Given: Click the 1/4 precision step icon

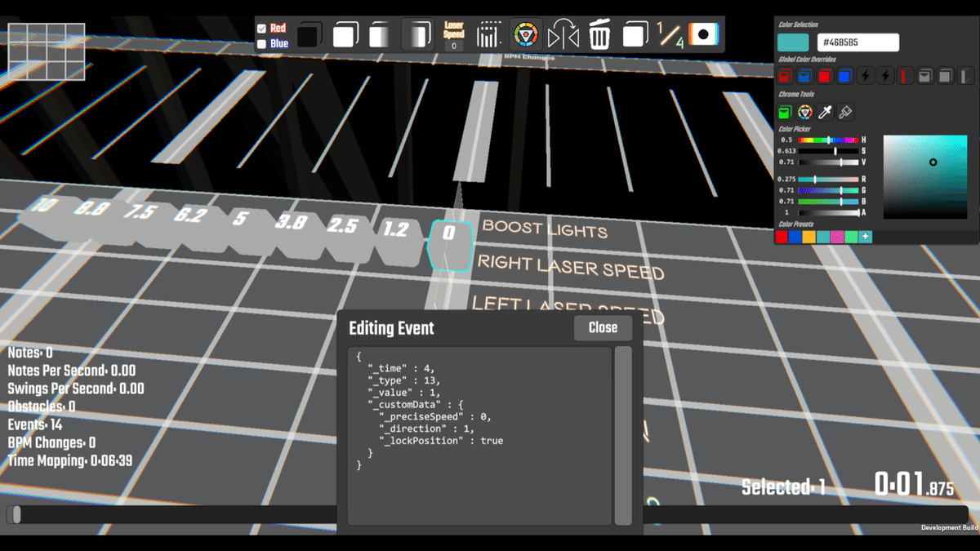Looking at the screenshot, I should point(670,36).
